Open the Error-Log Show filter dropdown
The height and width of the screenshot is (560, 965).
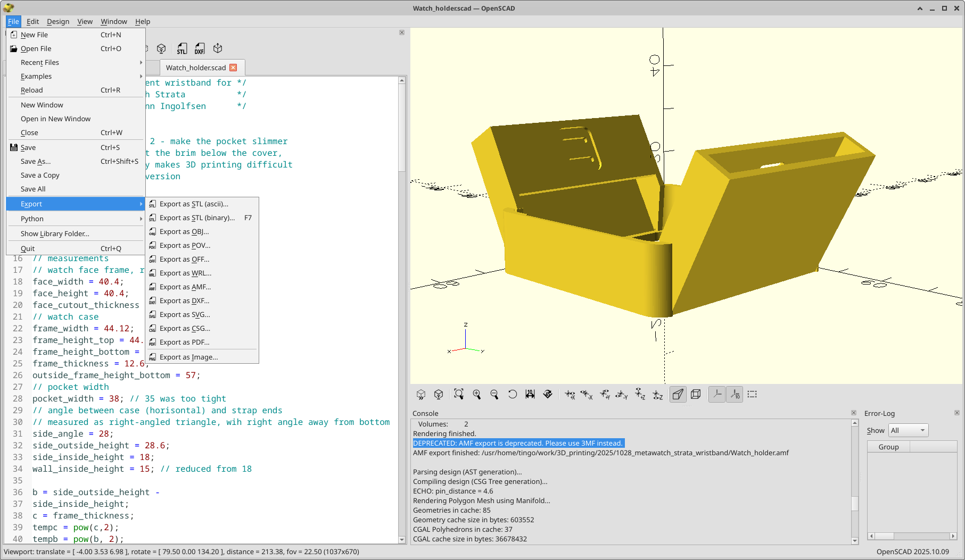tap(908, 430)
